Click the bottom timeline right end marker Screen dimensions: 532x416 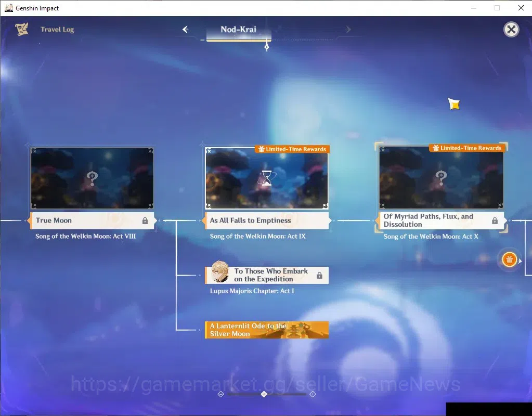[x=313, y=394]
